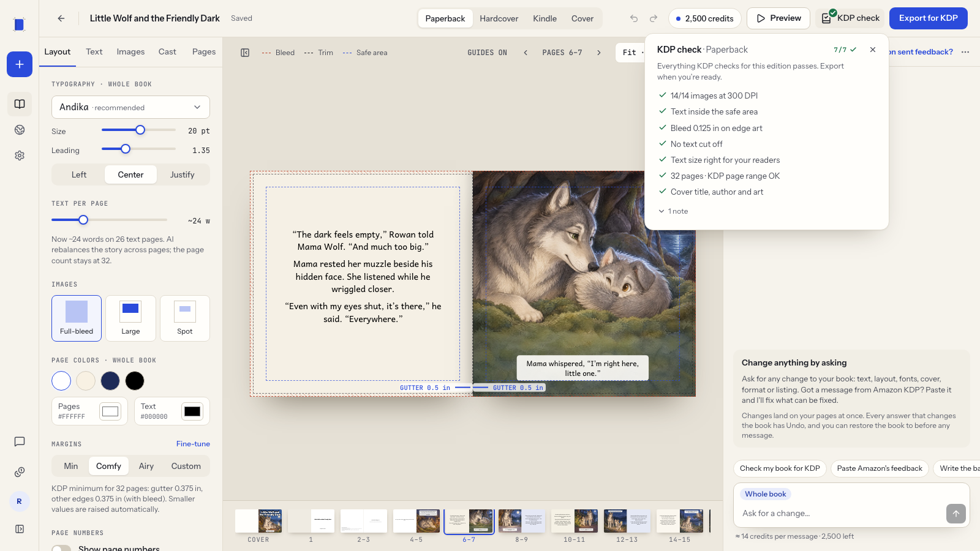
Task: Switch to Hardcover edition tab
Action: point(499,18)
